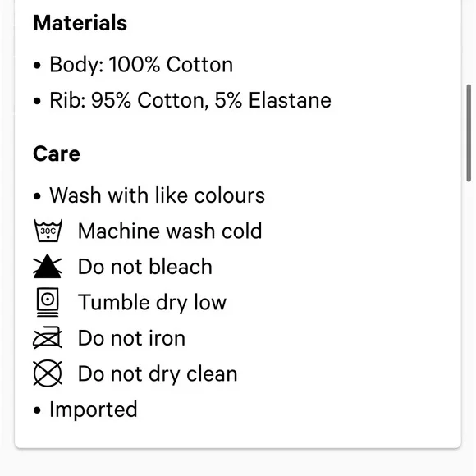This screenshot has height=476, width=476.
Task: Click the Care heading
Action: pyautogui.click(x=57, y=153)
